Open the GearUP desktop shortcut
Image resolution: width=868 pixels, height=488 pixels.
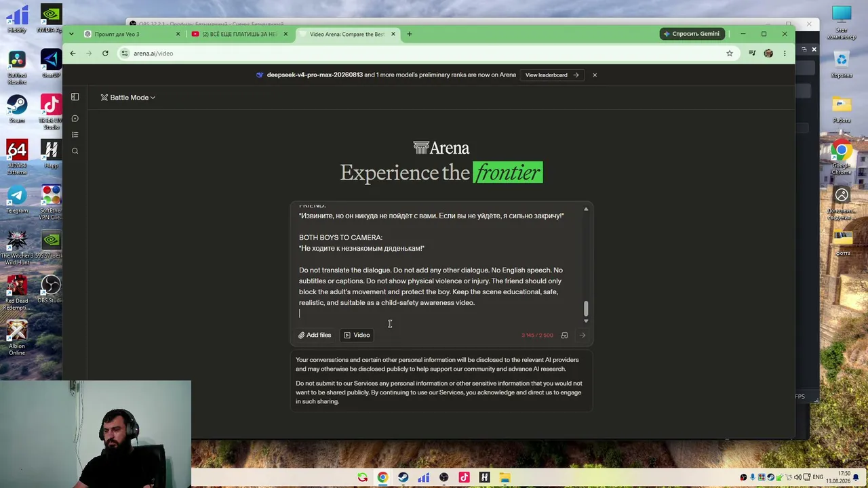51,64
